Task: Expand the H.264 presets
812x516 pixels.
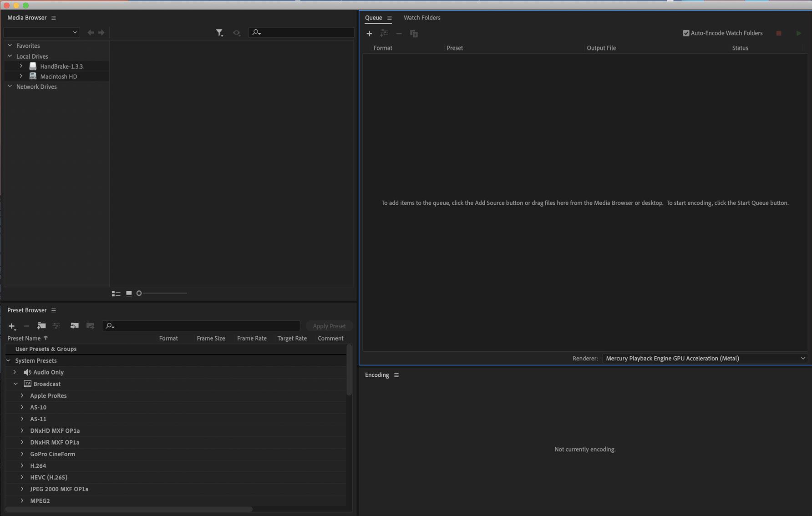Action: tap(22, 465)
